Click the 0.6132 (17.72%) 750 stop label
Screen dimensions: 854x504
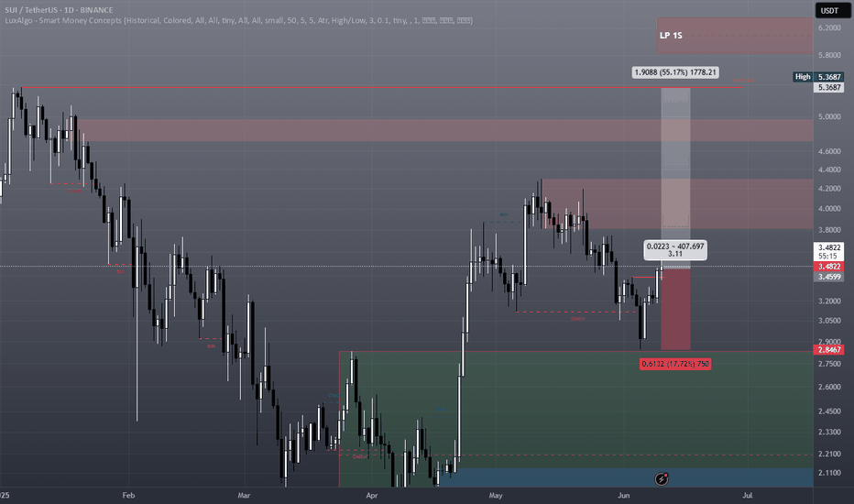point(675,364)
